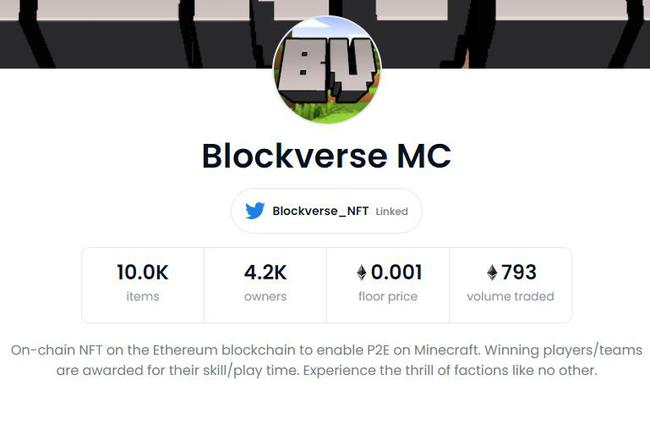Image resolution: width=650 pixels, height=430 pixels.
Task: Select the Blockverse MC collection title
Action: click(x=326, y=155)
